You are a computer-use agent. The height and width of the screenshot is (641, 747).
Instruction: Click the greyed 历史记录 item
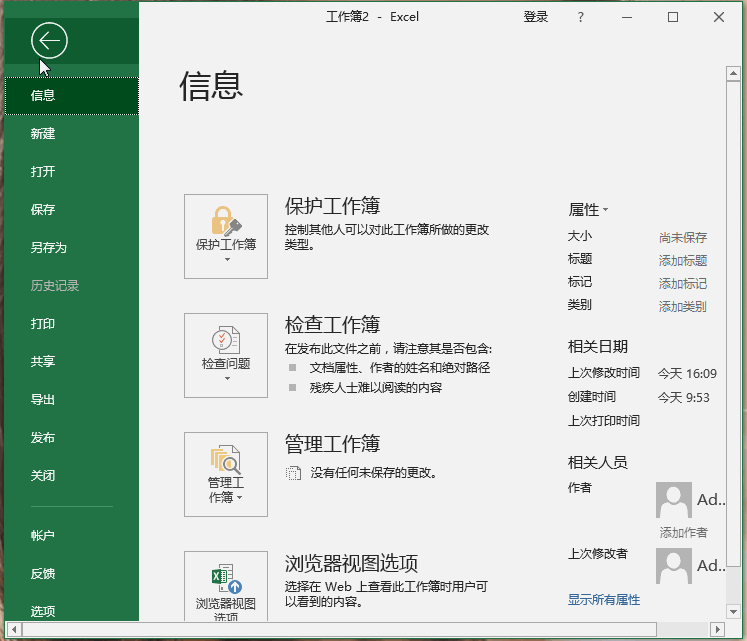(x=71, y=286)
